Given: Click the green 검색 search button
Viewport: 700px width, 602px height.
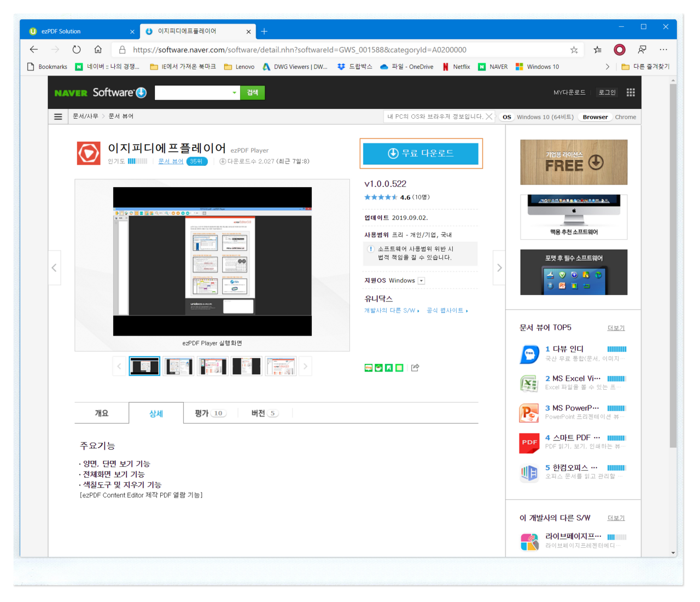Looking at the screenshot, I should (x=253, y=92).
